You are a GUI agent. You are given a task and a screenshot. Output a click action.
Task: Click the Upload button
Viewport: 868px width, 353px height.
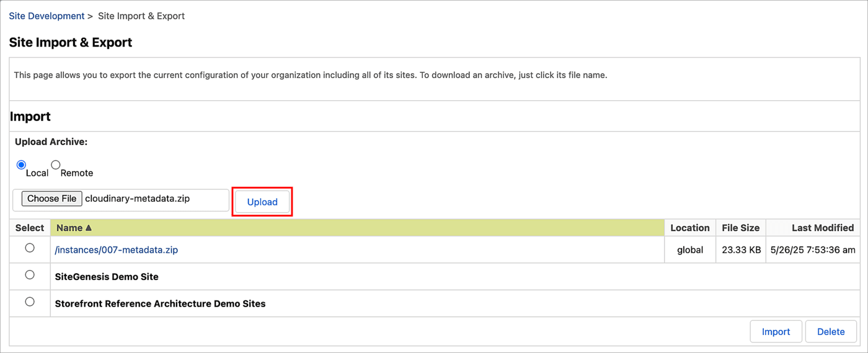tap(262, 202)
